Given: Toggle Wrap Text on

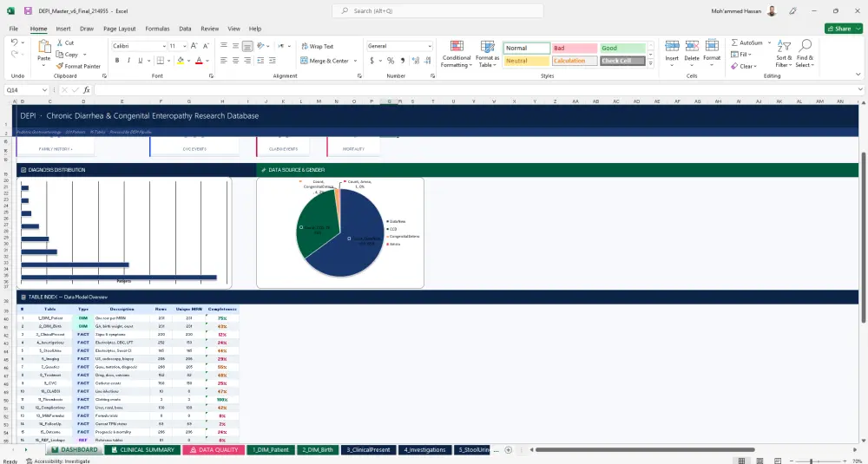Looking at the screenshot, I should (x=317, y=47).
